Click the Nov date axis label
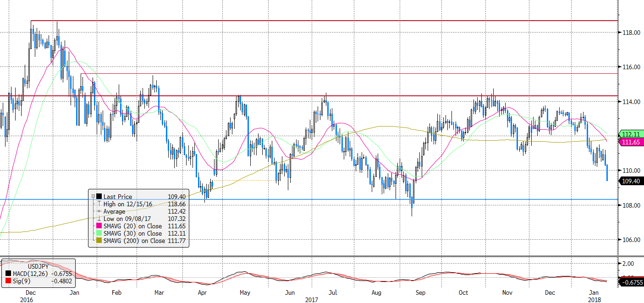The width and height of the screenshot is (644, 303). (507, 292)
